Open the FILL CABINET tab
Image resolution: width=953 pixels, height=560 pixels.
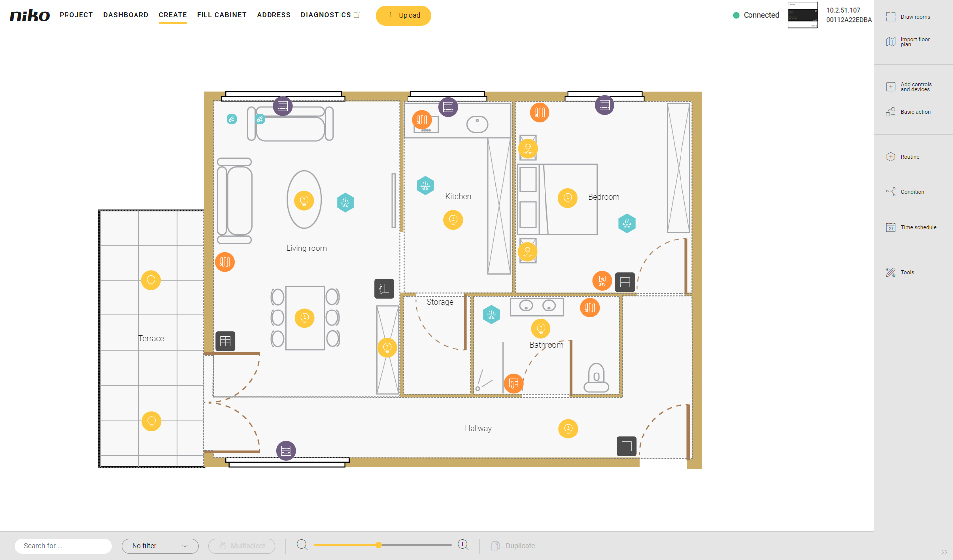coord(222,15)
